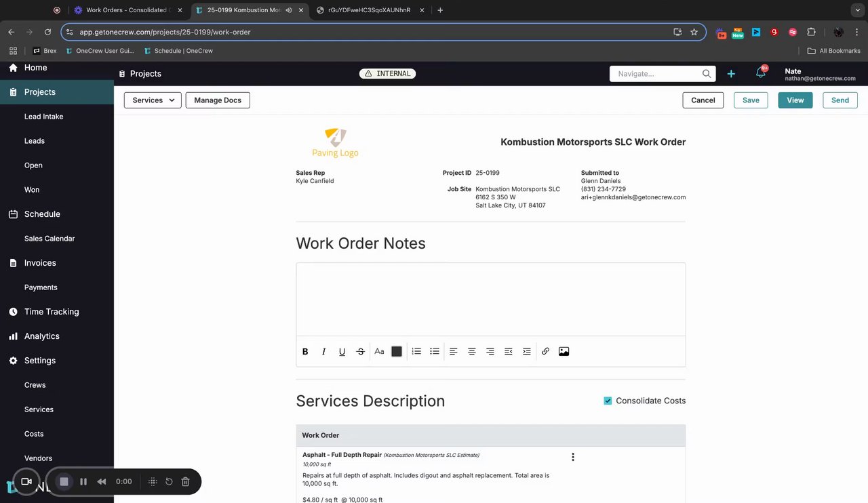Open Time Tracking in the sidebar
The height and width of the screenshot is (503, 868).
point(52,312)
